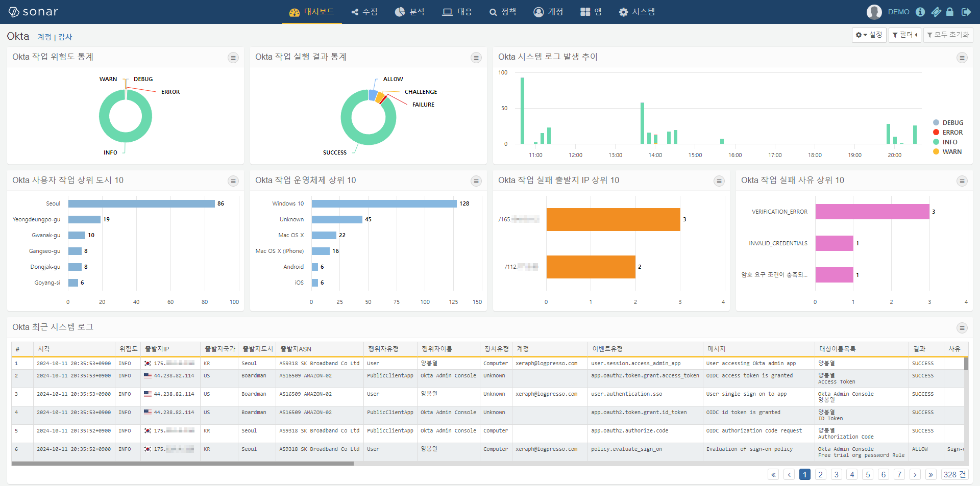Image resolution: width=980 pixels, height=486 pixels.
Task: Sort by 행위자유형 column header
Action: coord(390,349)
